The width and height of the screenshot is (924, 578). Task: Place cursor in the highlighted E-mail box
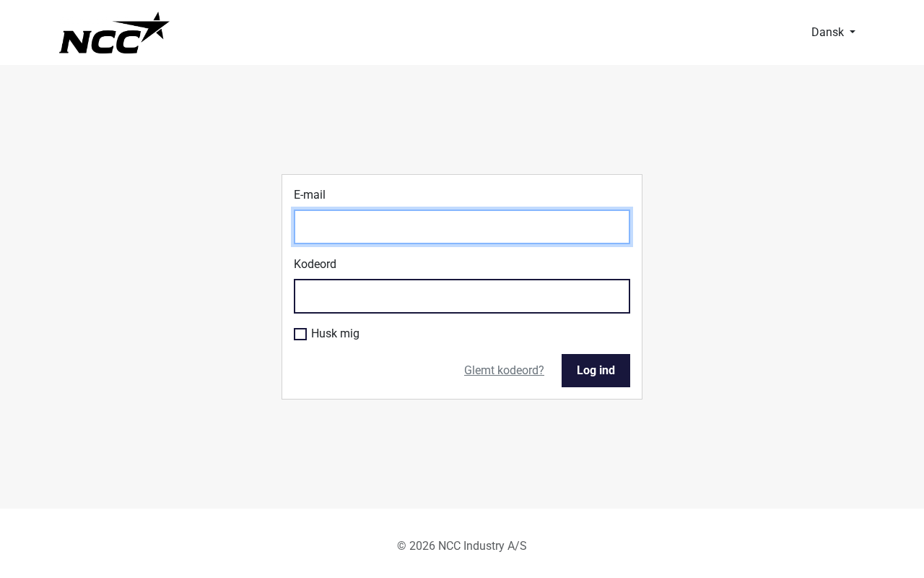[x=462, y=227]
